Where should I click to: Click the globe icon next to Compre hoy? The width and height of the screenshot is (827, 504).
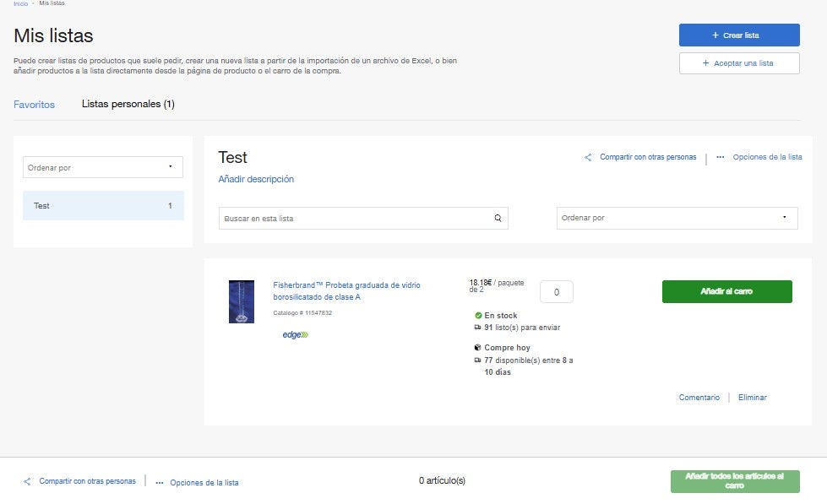(476, 347)
